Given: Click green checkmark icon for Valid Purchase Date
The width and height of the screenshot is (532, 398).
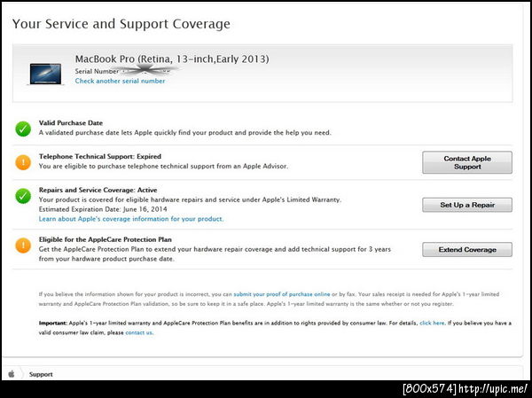Looking at the screenshot, I should click(x=23, y=129).
